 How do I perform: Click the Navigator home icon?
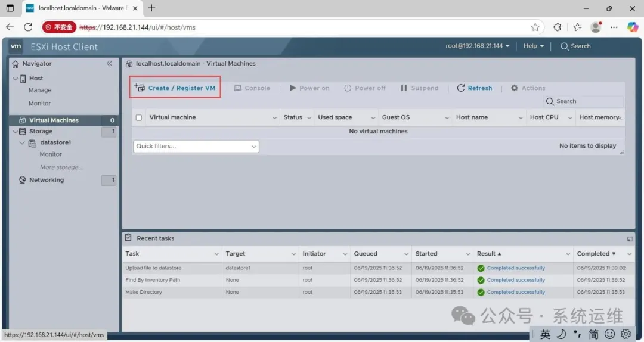(x=16, y=64)
